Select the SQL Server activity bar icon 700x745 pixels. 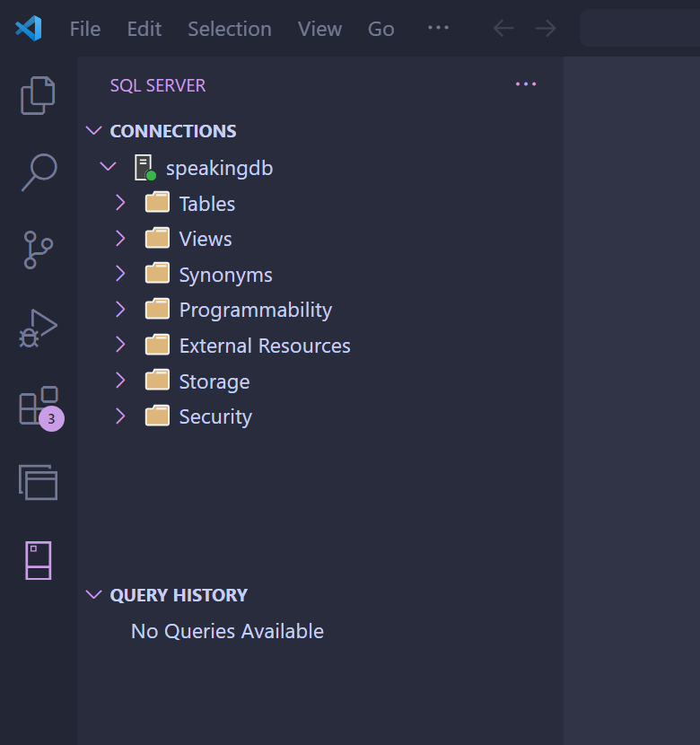38,560
